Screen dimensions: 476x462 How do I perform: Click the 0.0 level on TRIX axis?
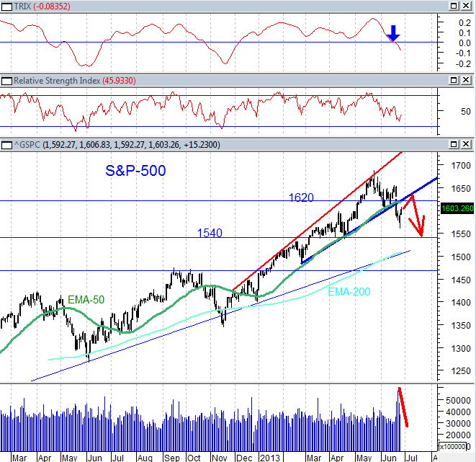click(464, 43)
